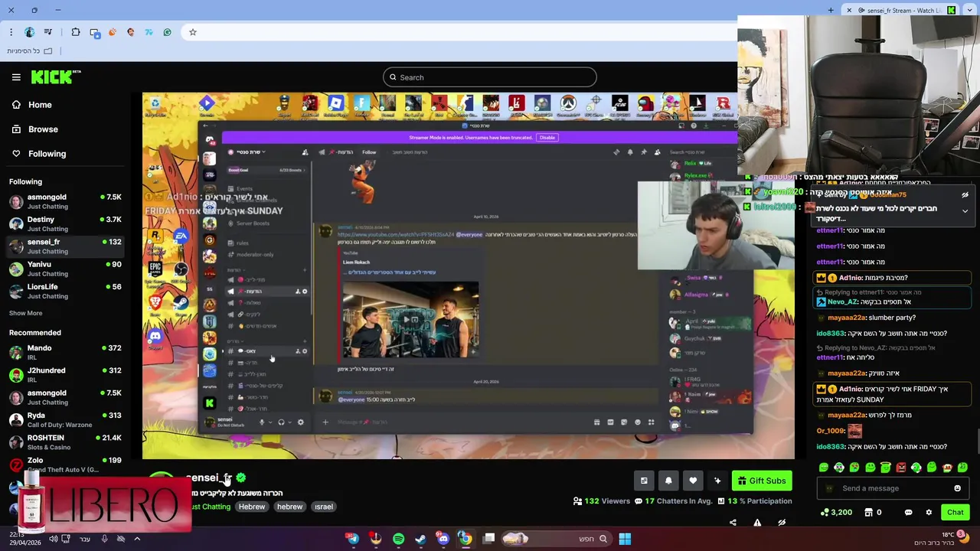Image resolution: width=980 pixels, height=551 pixels.
Task: Click the israel tag
Action: (324, 507)
